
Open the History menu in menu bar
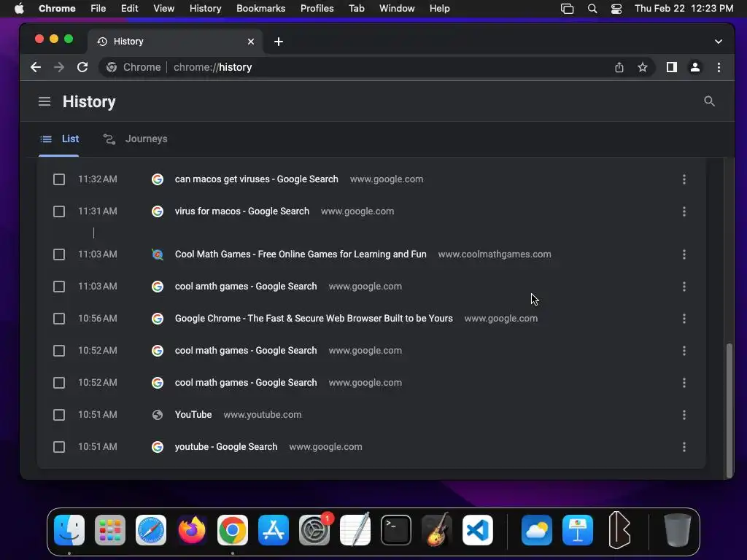[205, 9]
